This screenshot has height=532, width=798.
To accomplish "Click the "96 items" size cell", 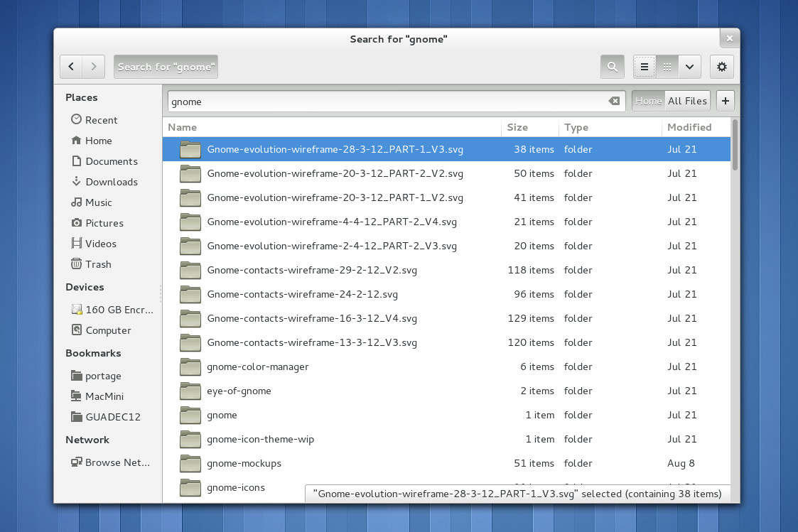I will pos(534,294).
